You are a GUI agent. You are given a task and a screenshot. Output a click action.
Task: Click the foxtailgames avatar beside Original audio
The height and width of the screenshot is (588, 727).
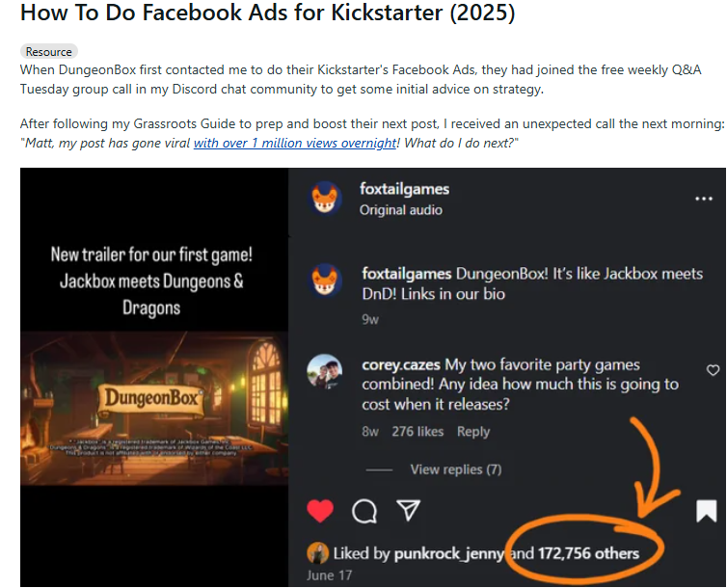tap(326, 199)
